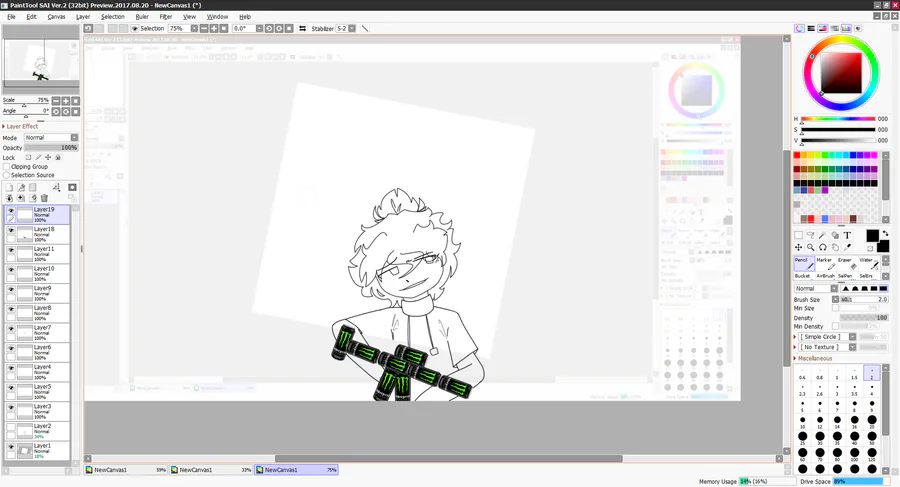Select the rectangular Selection tool
The image size is (900, 487).
798,235
